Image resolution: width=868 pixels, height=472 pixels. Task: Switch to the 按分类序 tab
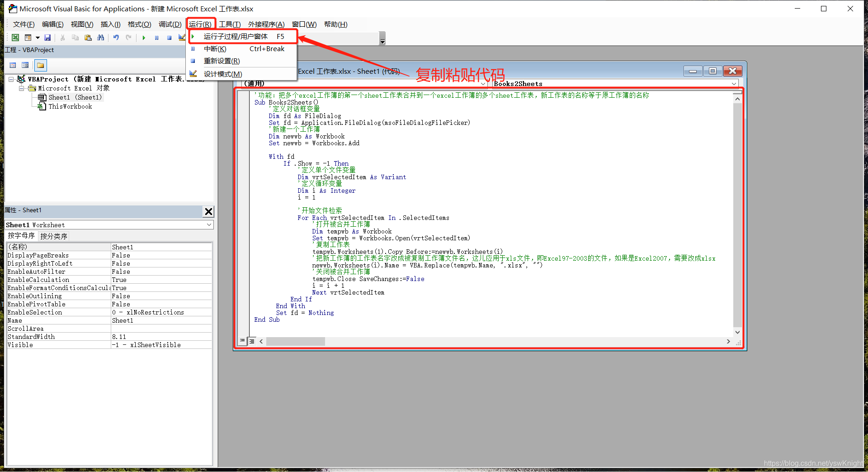click(54, 236)
